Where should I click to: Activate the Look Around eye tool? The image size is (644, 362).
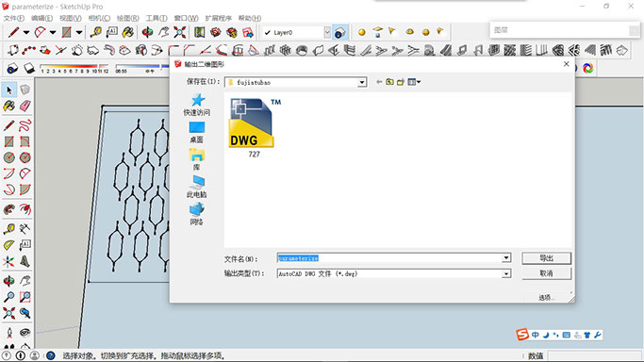pyautogui.click(x=25, y=333)
